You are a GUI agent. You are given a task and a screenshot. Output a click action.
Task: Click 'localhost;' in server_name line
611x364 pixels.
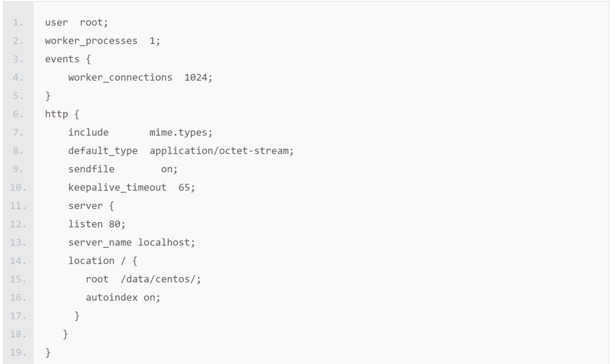point(166,242)
